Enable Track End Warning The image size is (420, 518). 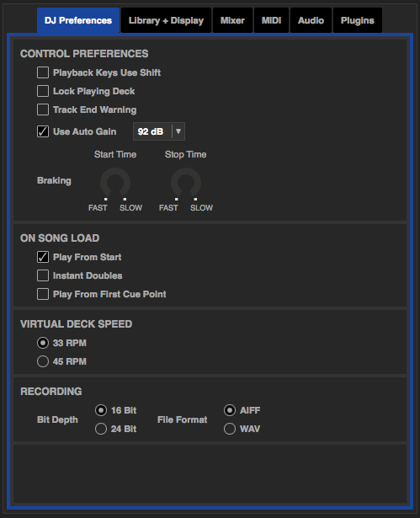click(x=43, y=109)
